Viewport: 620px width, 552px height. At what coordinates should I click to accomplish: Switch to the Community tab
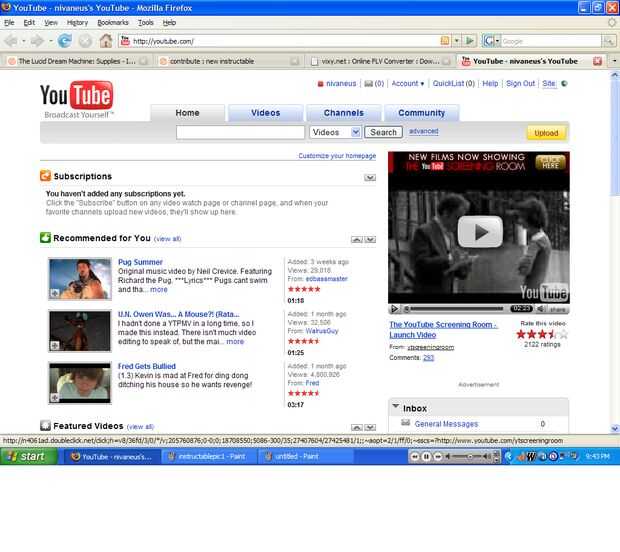(422, 113)
